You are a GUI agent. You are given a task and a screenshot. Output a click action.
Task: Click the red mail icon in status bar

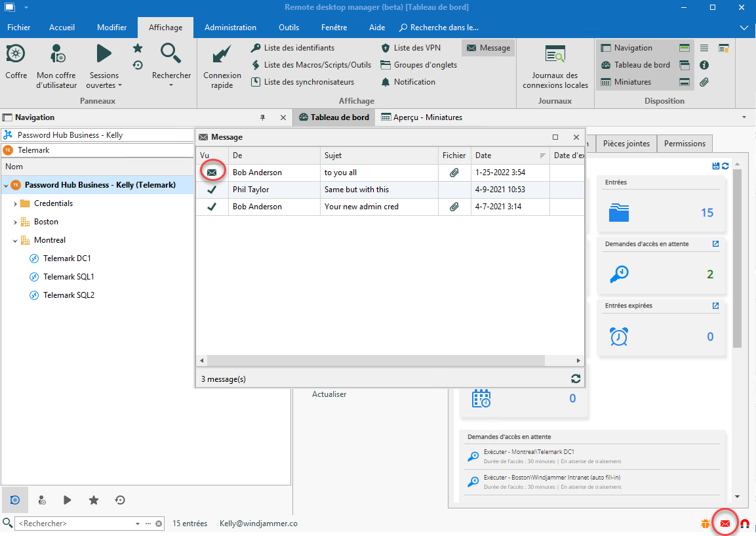(725, 523)
